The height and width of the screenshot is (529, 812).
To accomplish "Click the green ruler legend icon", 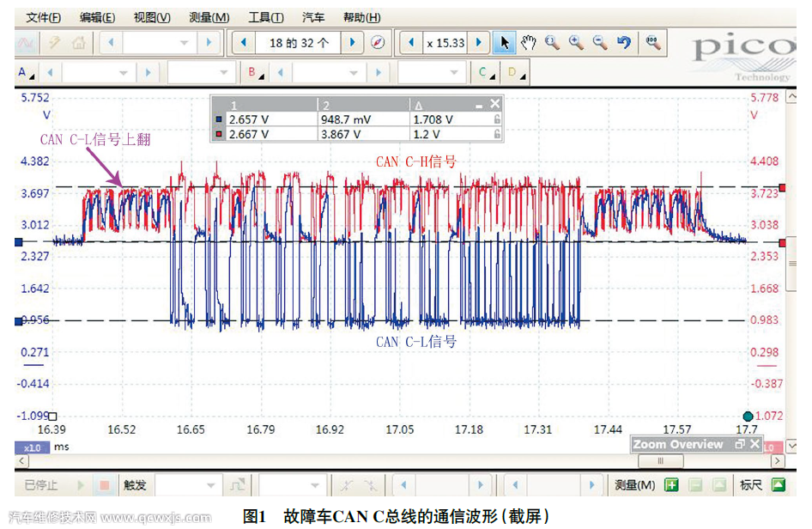I will coord(778,485).
